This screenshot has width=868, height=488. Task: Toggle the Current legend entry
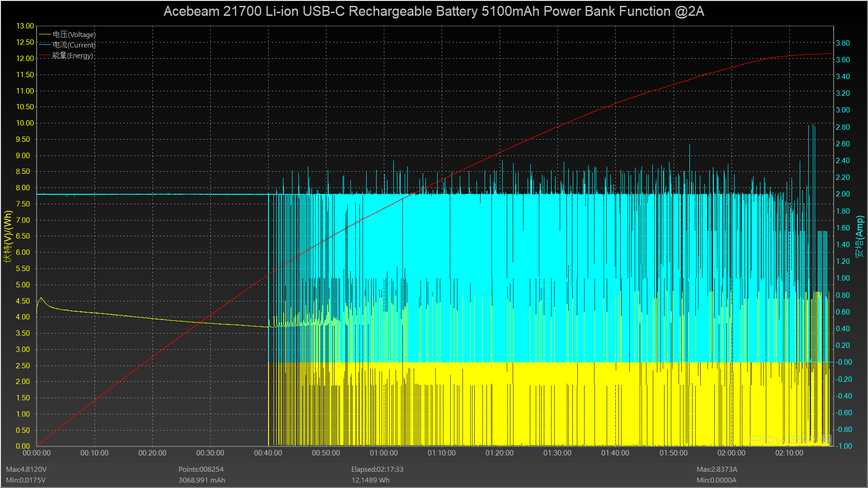coord(74,45)
